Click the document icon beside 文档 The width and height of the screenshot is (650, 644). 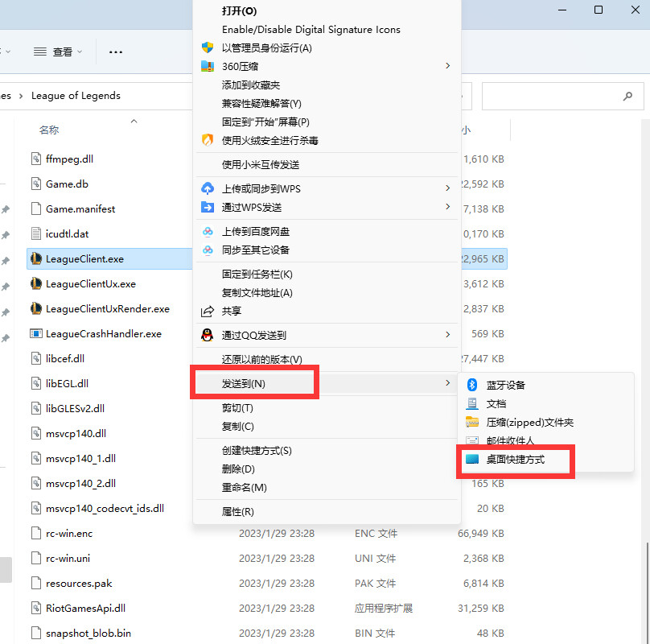click(x=471, y=403)
